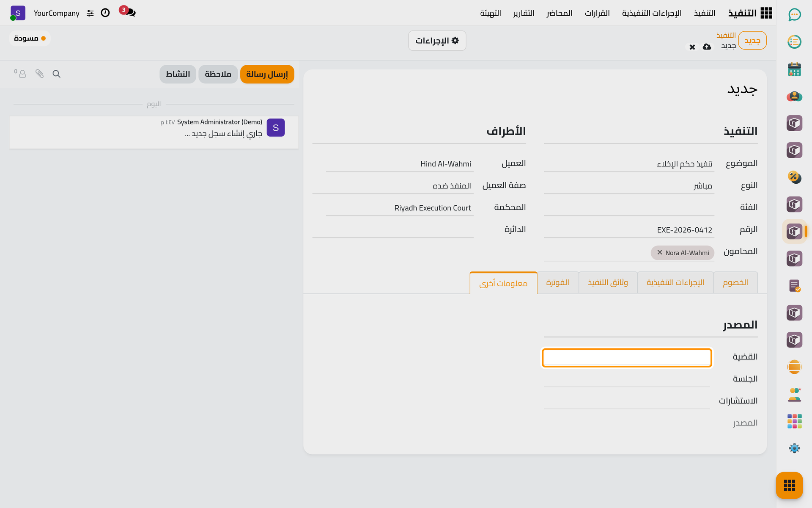Click the إرسال رسالة button
This screenshot has height=508, width=812.
(x=267, y=74)
